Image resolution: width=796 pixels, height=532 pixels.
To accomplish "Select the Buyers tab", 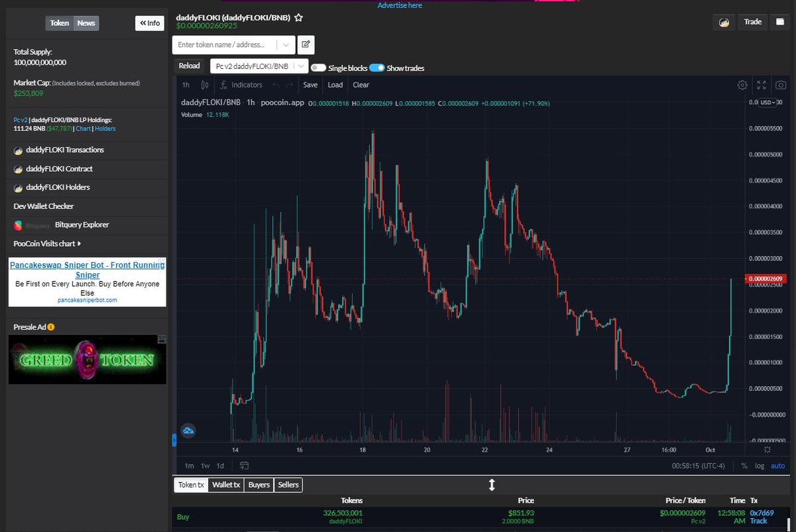I will click(259, 485).
